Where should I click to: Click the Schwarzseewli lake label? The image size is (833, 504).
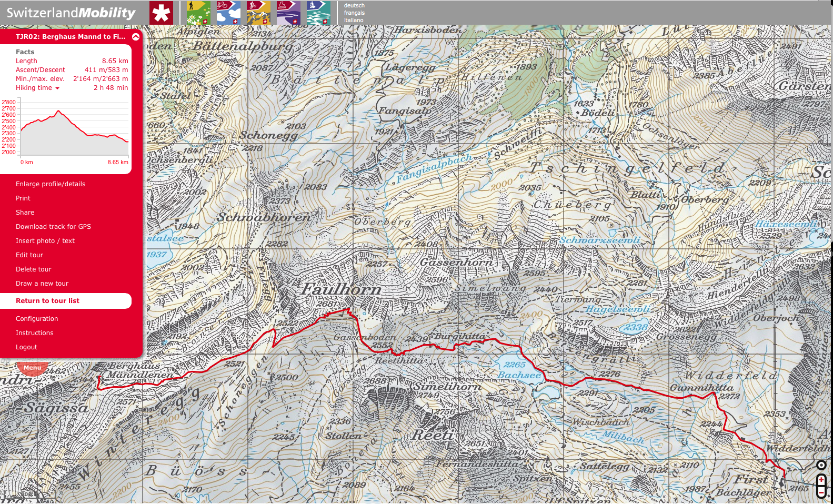click(x=600, y=240)
